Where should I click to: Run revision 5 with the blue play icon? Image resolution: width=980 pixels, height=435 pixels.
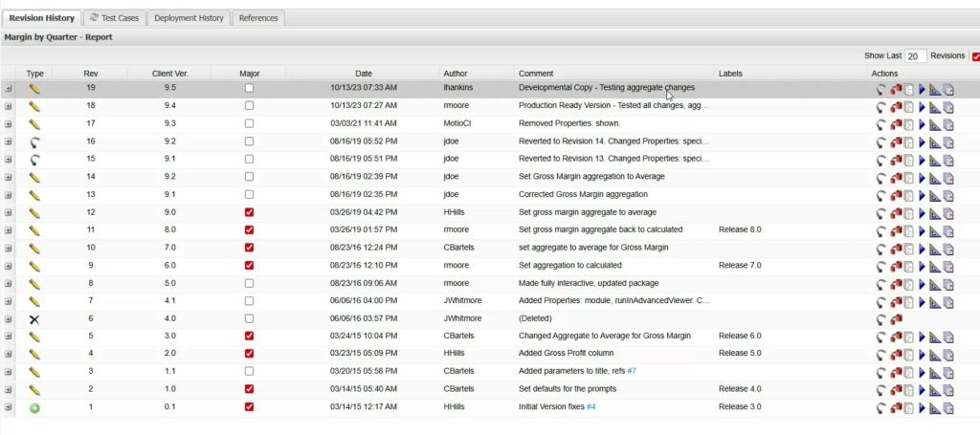pos(922,337)
